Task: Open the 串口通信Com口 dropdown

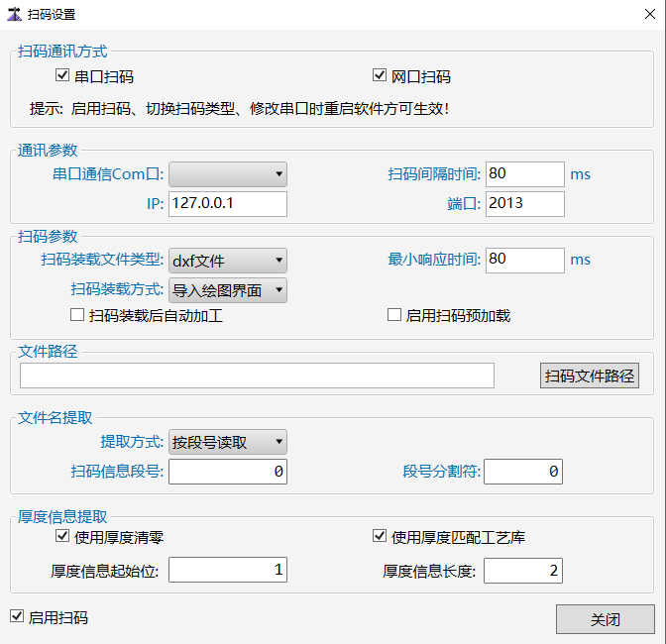Action: point(227,175)
